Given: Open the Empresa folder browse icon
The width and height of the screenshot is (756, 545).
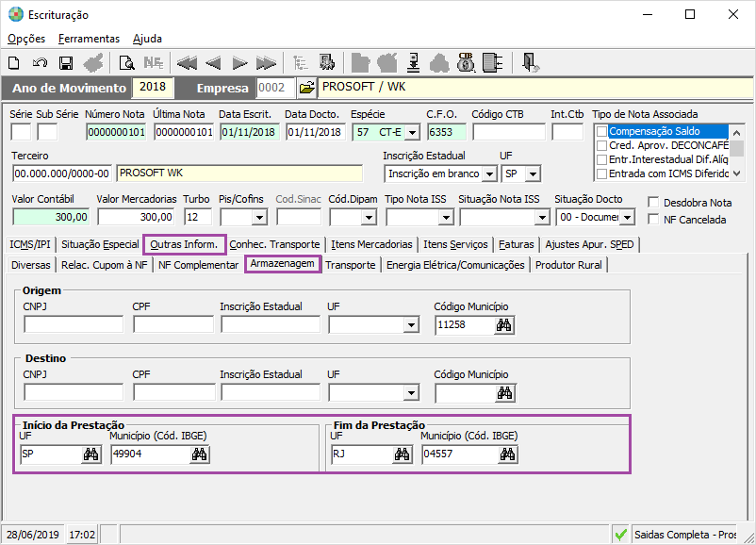Looking at the screenshot, I should click(x=306, y=88).
